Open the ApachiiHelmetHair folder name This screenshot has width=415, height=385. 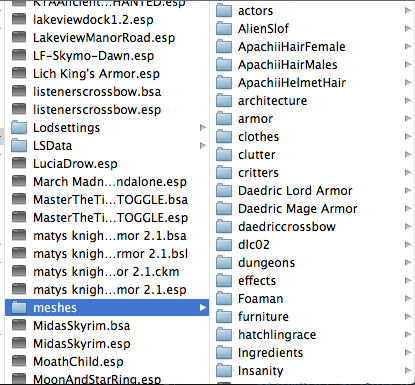pos(292,83)
